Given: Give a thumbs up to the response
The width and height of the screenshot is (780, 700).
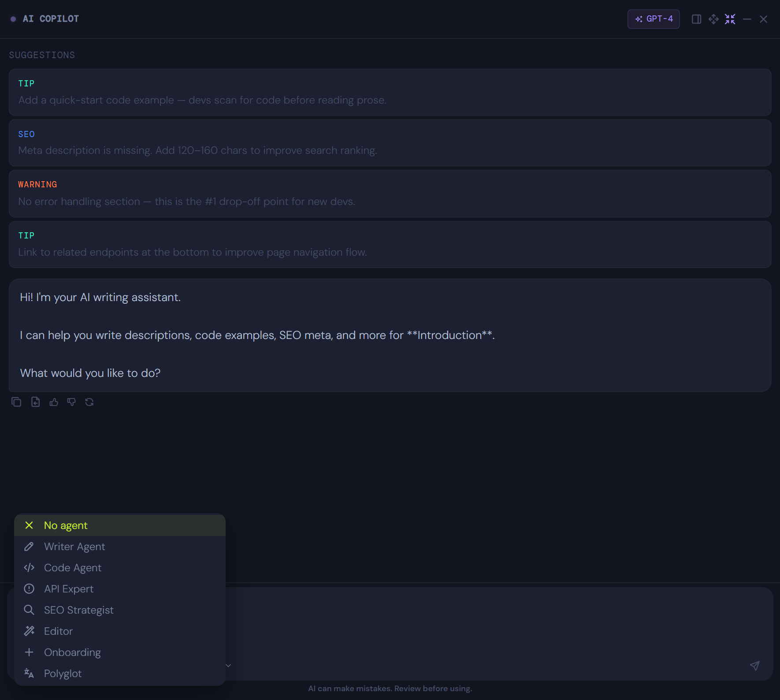Looking at the screenshot, I should click(x=53, y=402).
